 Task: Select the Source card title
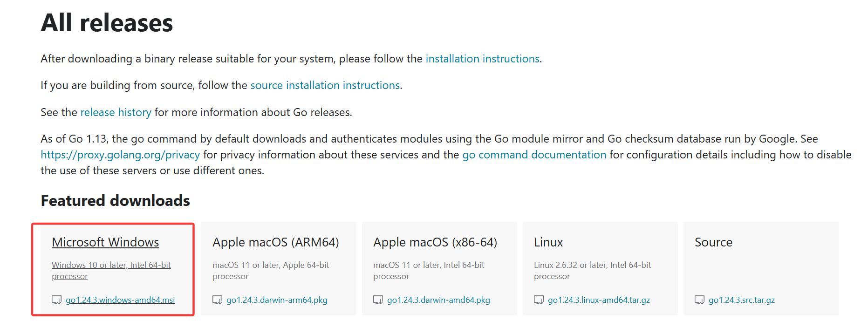pos(713,242)
